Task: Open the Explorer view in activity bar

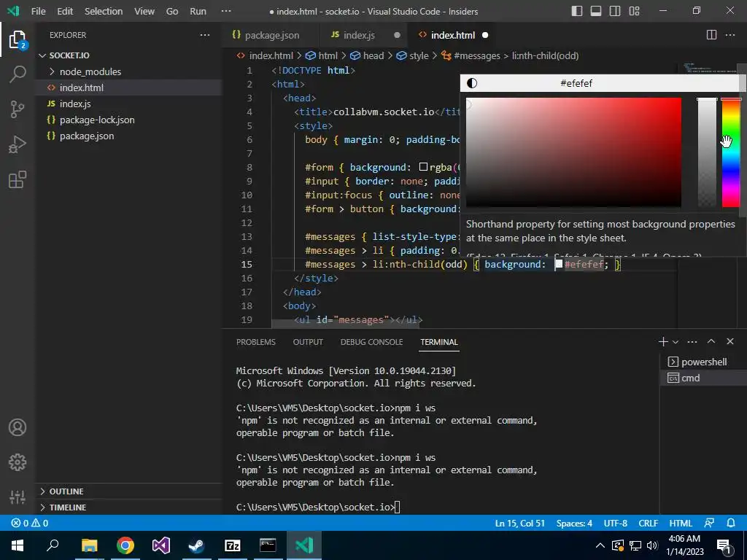Action: click(18, 39)
